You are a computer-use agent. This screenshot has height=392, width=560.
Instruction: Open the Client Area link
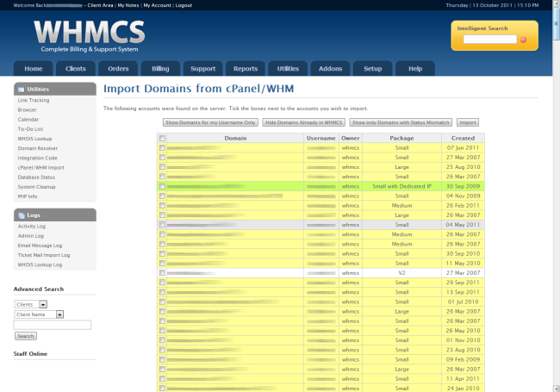tap(100, 5)
